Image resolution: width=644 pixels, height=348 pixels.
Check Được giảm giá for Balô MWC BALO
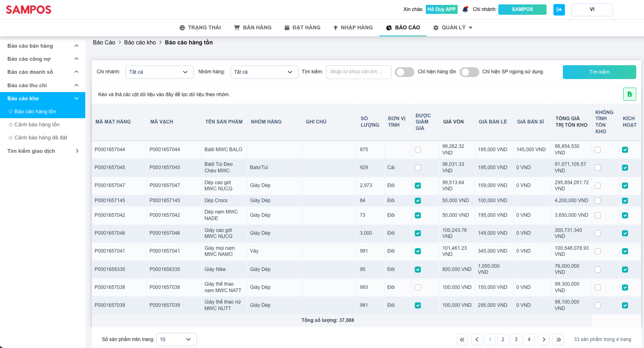click(x=418, y=150)
